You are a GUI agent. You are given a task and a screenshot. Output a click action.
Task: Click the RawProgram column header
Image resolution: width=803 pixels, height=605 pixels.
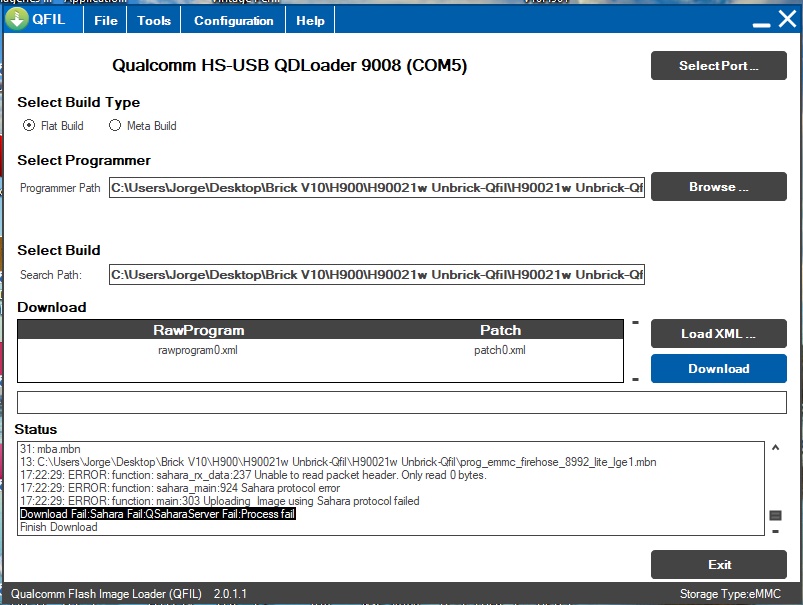tap(199, 330)
